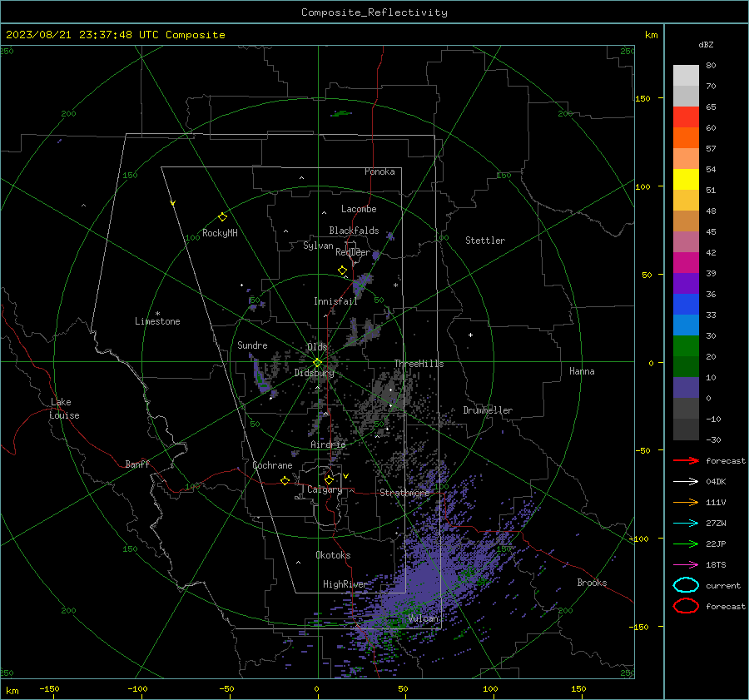Select the 30 dBZ green swatch

pyautogui.click(x=686, y=345)
